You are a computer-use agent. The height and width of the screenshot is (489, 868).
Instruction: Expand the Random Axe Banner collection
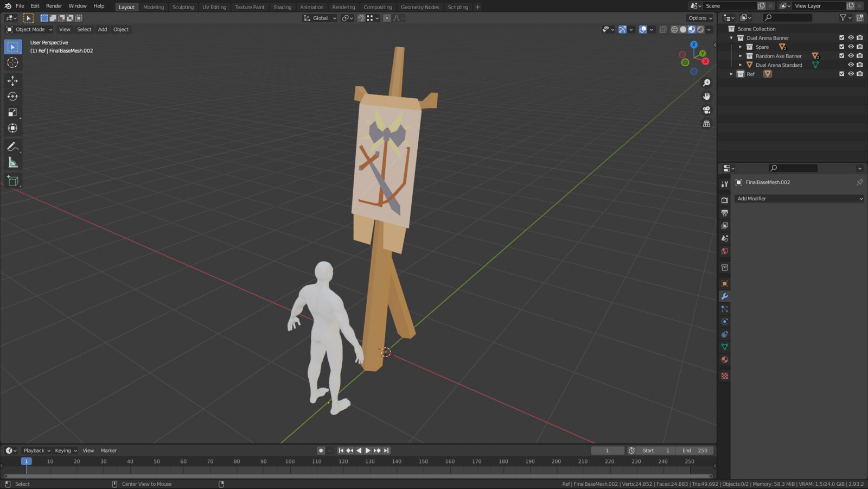pyautogui.click(x=741, y=56)
